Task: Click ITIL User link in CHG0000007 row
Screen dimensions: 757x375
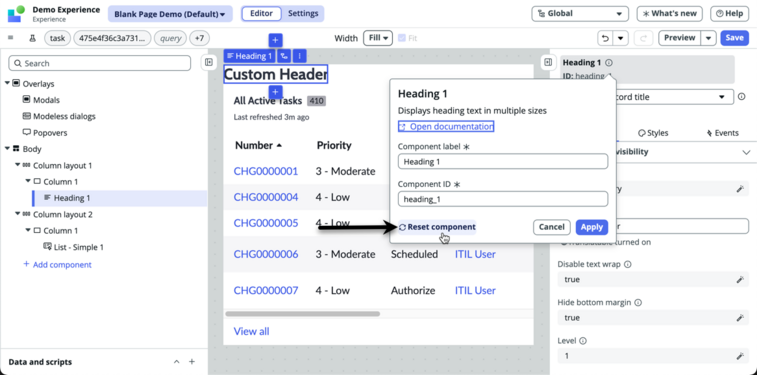Action: [x=475, y=291]
